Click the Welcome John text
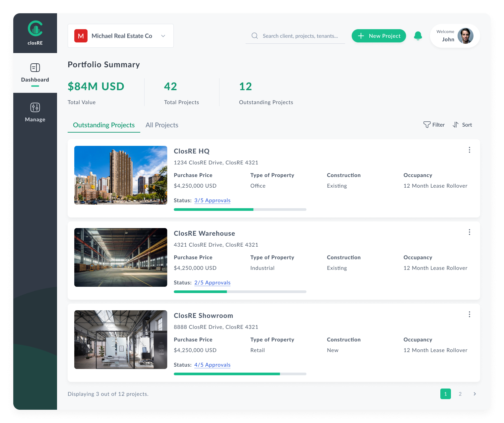The width and height of the screenshot is (504, 423). pos(446,36)
